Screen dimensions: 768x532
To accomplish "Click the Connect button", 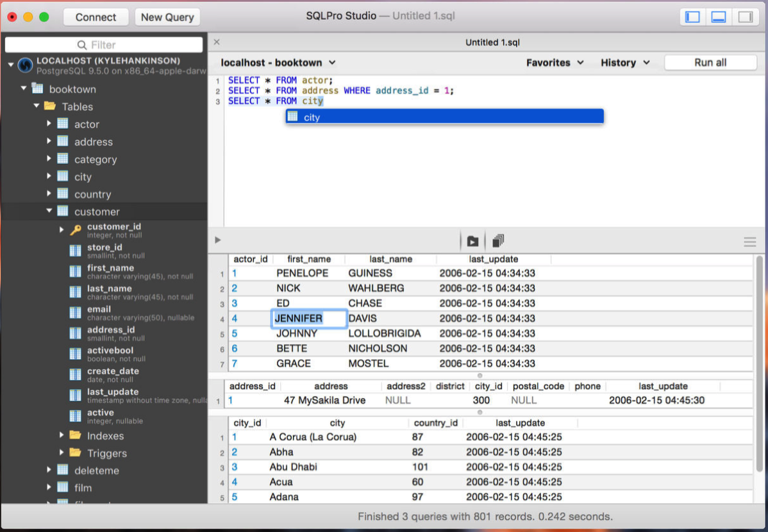I will click(96, 17).
